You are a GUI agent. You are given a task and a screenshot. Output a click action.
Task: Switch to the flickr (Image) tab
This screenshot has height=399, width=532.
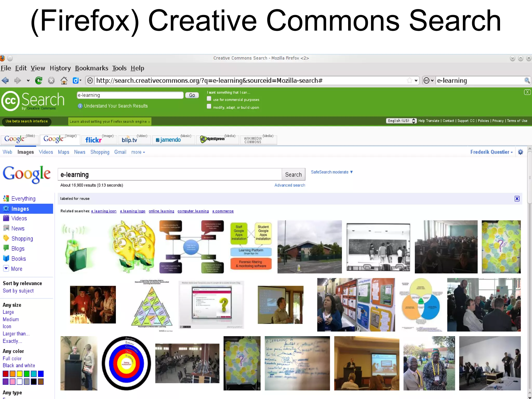coord(99,139)
